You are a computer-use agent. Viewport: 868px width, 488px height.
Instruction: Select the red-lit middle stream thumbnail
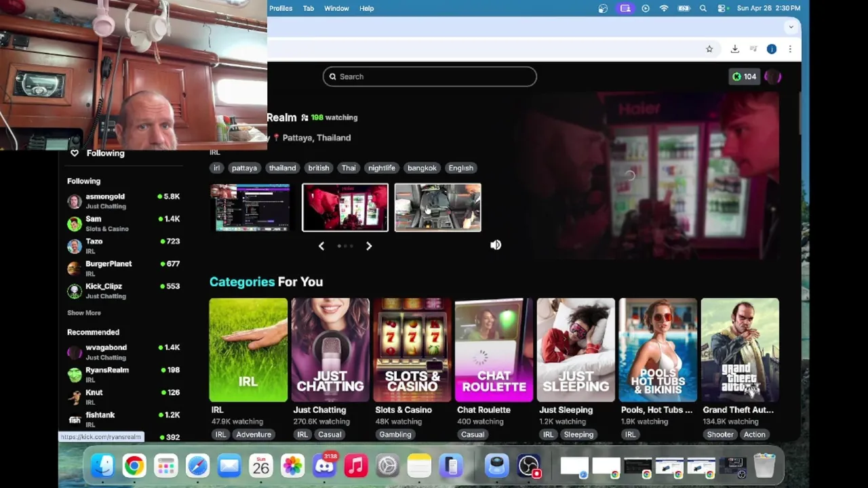[345, 207]
